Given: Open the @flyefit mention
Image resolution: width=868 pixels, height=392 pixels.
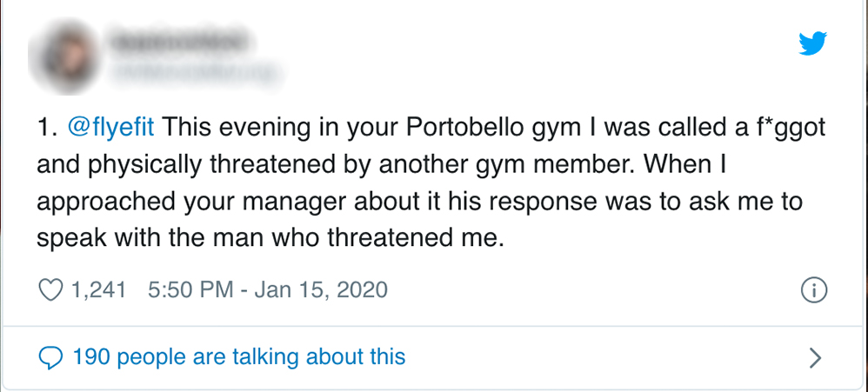Looking at the screenshot, I should (x=110, y=130).
